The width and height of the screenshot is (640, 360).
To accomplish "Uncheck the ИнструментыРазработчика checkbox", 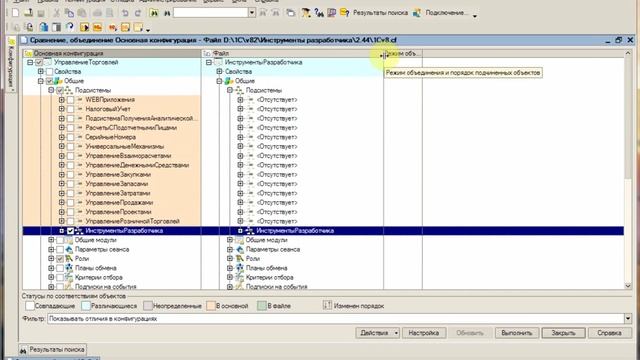I will (70, 231).
